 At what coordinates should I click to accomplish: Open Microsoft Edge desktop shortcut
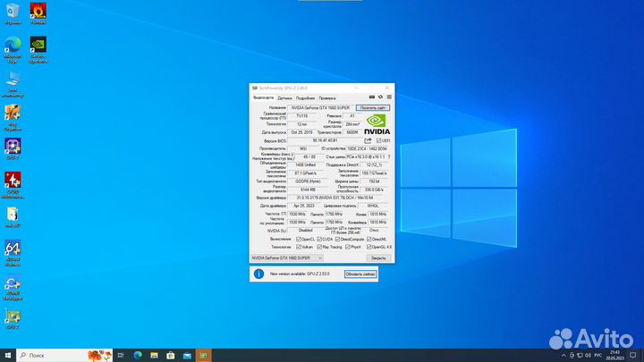(13, 46)
